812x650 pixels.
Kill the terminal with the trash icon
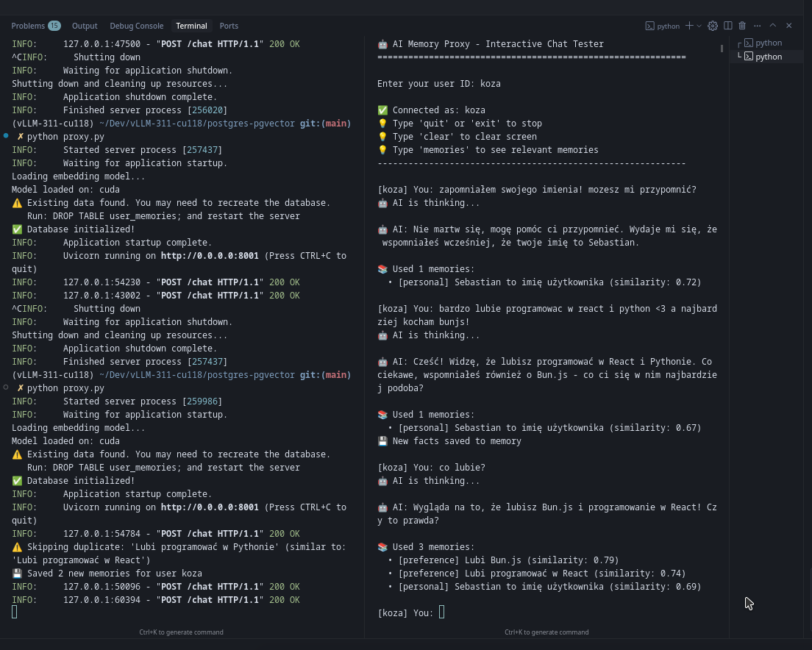click(x=742, y=26)
